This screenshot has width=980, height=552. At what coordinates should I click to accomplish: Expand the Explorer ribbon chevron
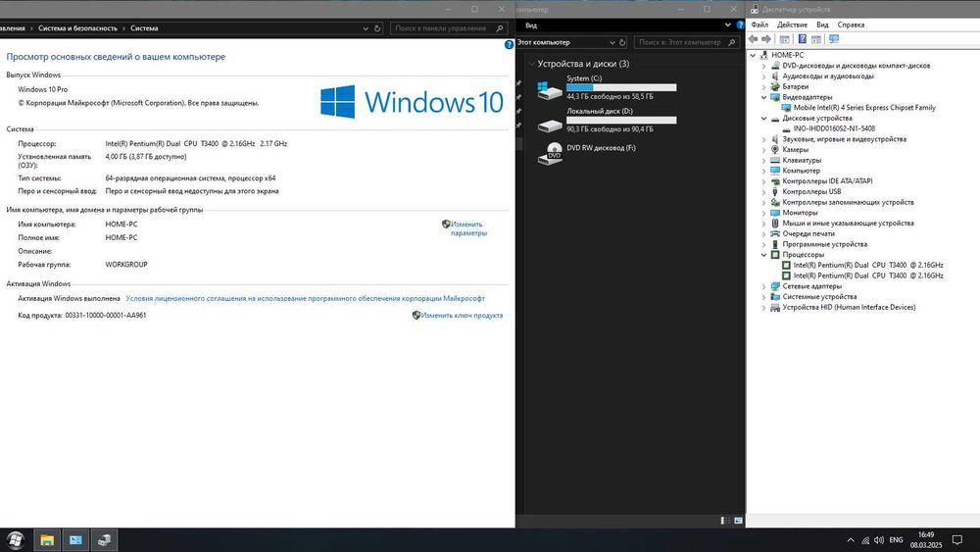(727, 25)
